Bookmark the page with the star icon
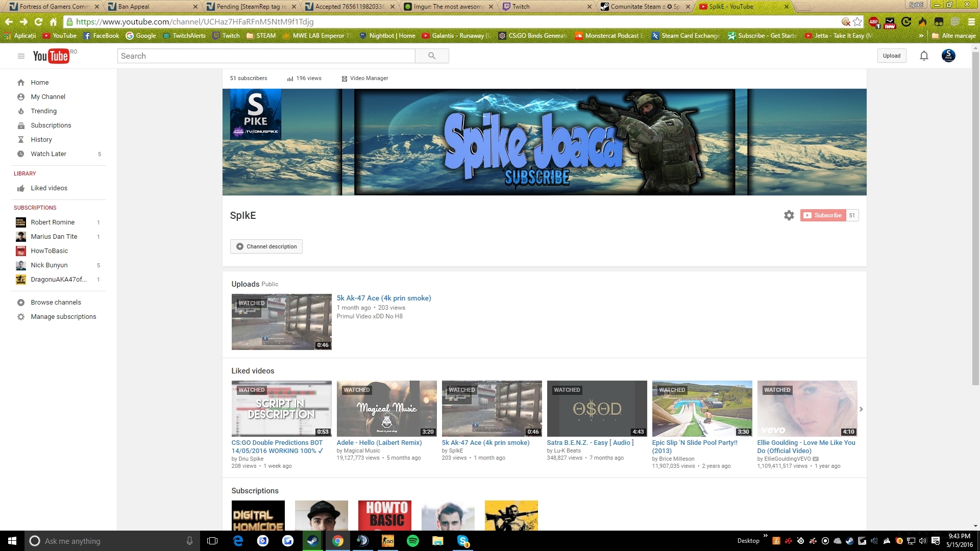This screenshot has width=980, height=551. 857,22
